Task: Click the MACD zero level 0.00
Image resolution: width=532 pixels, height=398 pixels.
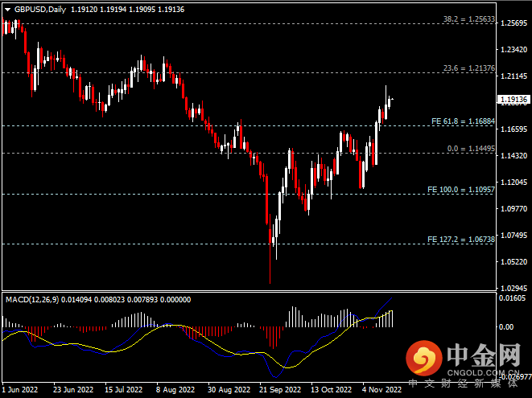Action: [x=506, y=326]
